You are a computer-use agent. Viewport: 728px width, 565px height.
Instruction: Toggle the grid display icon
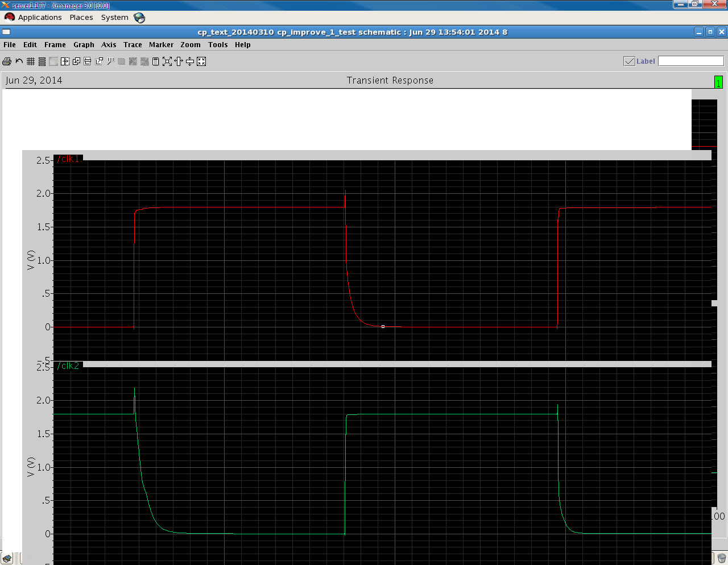31,61
